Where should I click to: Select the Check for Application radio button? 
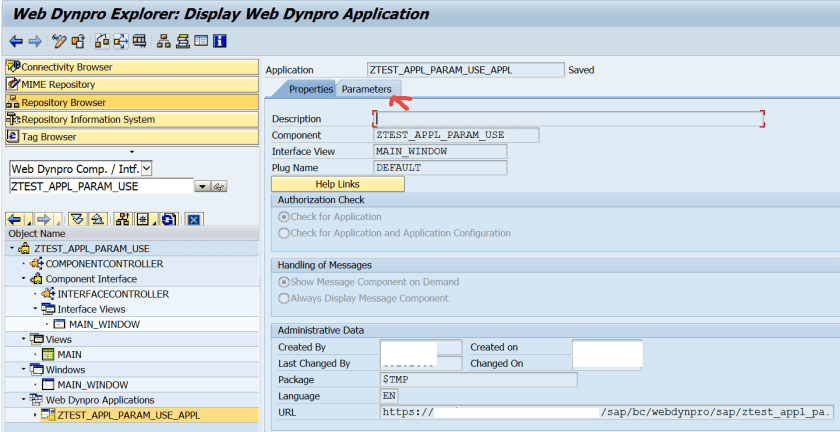(284, 217)
